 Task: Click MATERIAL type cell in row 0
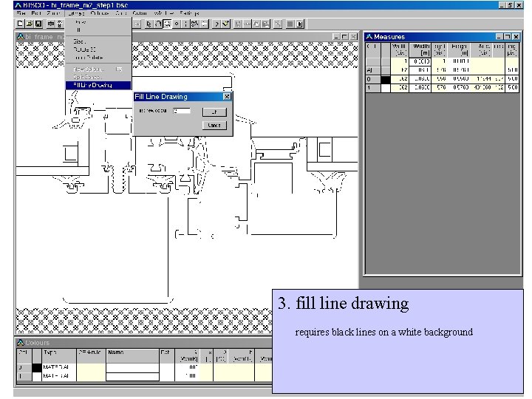pyautogui.click(x=58, y=367)
